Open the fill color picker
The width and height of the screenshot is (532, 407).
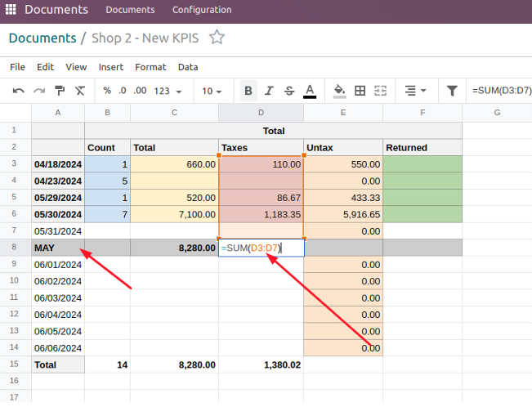(340, 91)
